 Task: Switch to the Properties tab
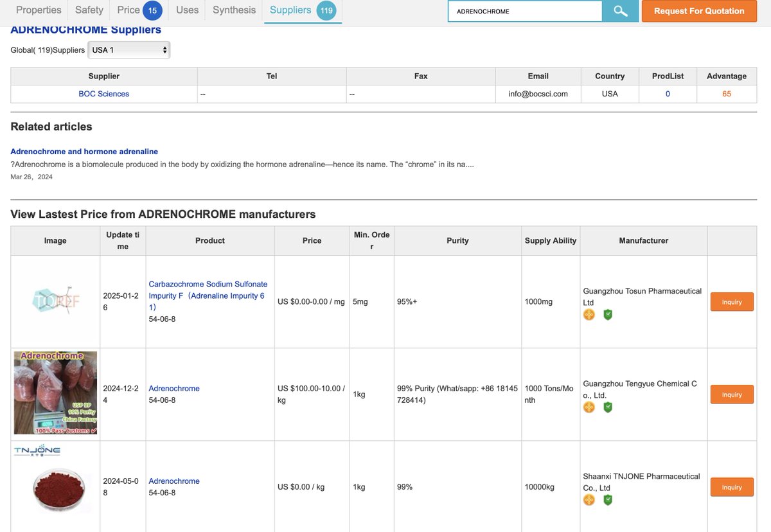coord(39,10)
